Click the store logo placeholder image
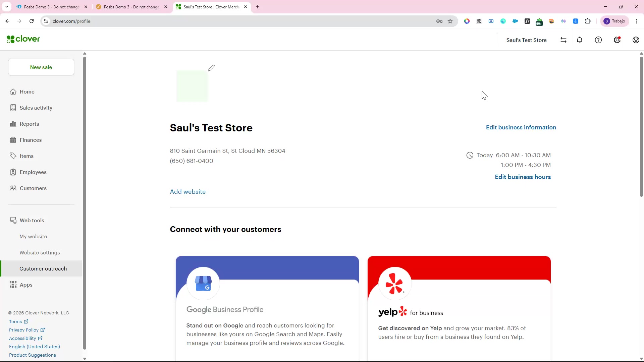This screenshot has height=362, width=644. pyautogui.click(x=192, y=86)
